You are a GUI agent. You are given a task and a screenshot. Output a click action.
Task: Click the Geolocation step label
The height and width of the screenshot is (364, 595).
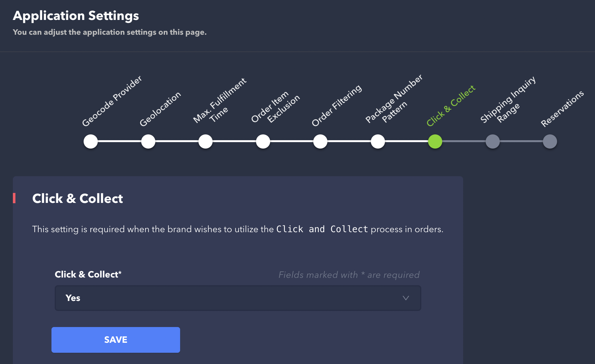click(160, 109)
